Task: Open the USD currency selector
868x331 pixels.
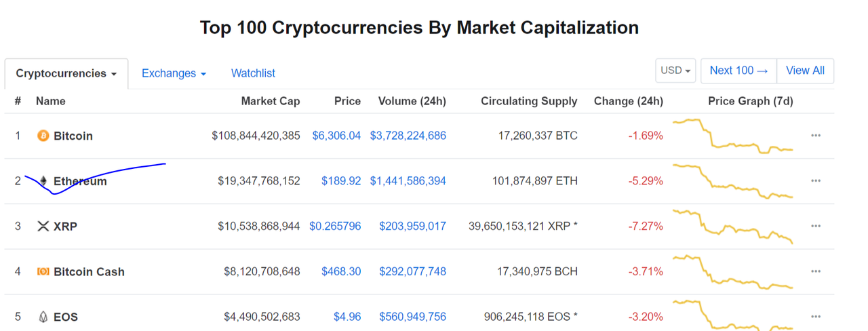Action: (675, 71)
